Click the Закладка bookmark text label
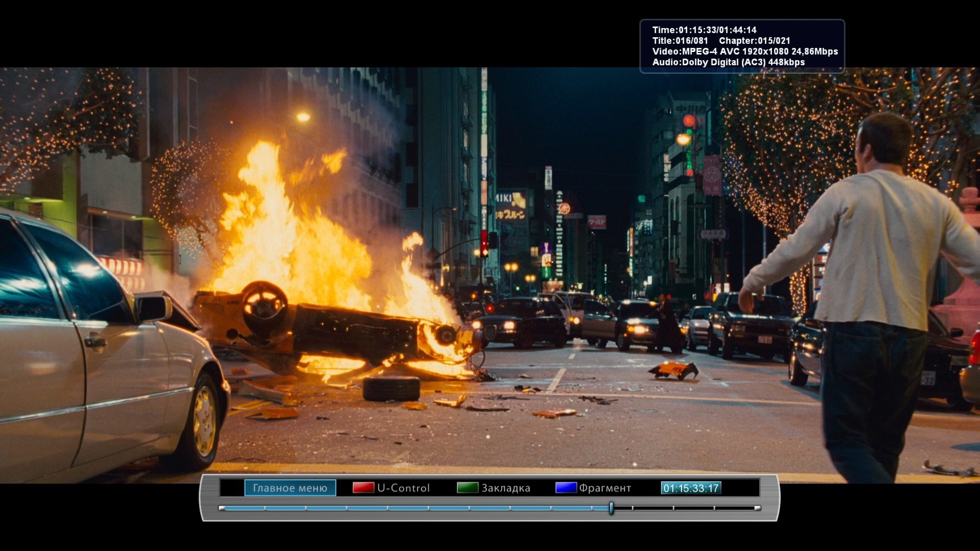This screenshot has width=980, height=551. (x=505, y=488)
